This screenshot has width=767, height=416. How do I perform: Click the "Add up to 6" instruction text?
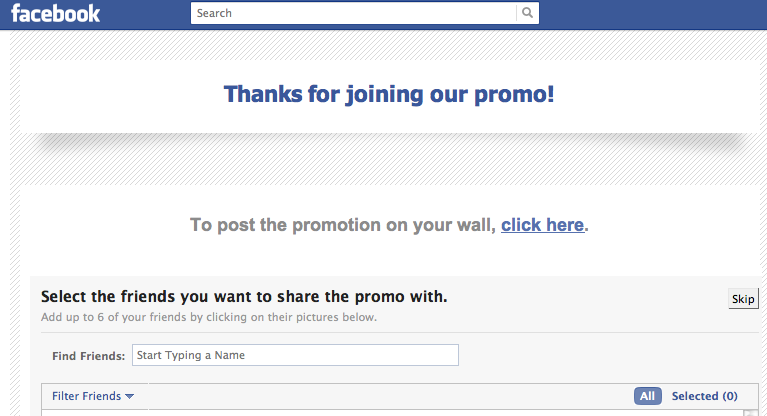(x=208, y=318)
